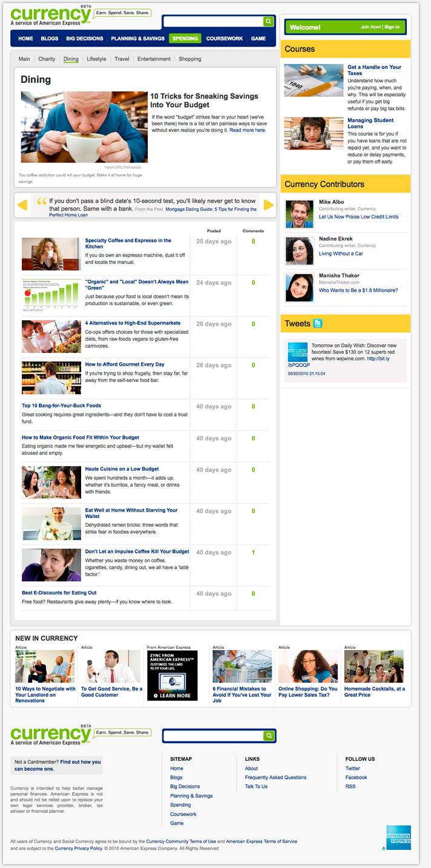
Task: Click the header search input field
Action: coord(213,21)
